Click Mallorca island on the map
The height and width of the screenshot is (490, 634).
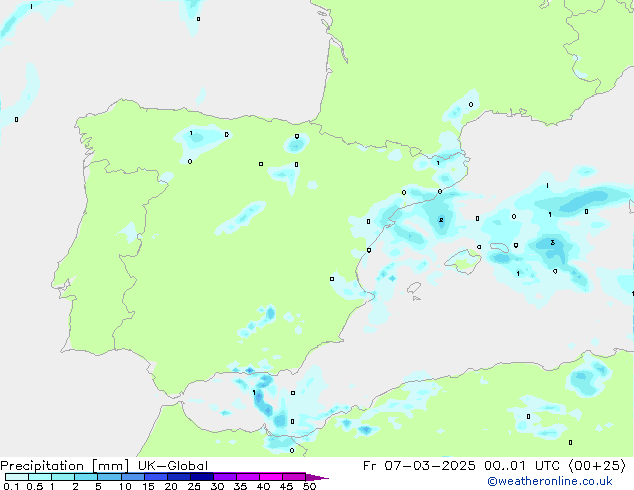tap(462, 262)
